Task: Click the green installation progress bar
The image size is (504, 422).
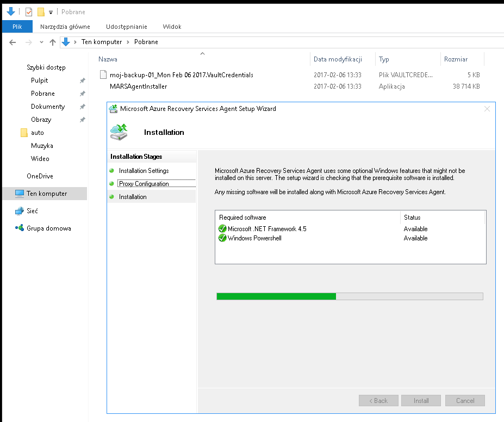Action: tap(350, 296)
